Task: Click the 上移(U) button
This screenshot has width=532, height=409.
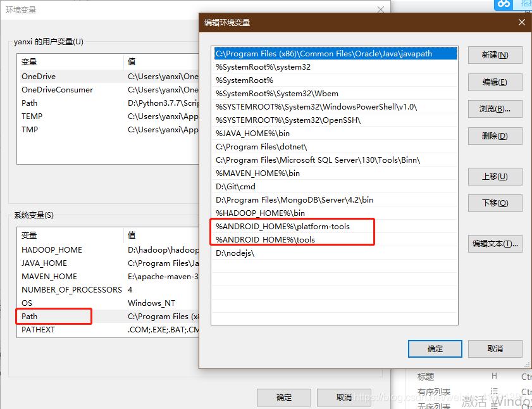Action: 495,177
